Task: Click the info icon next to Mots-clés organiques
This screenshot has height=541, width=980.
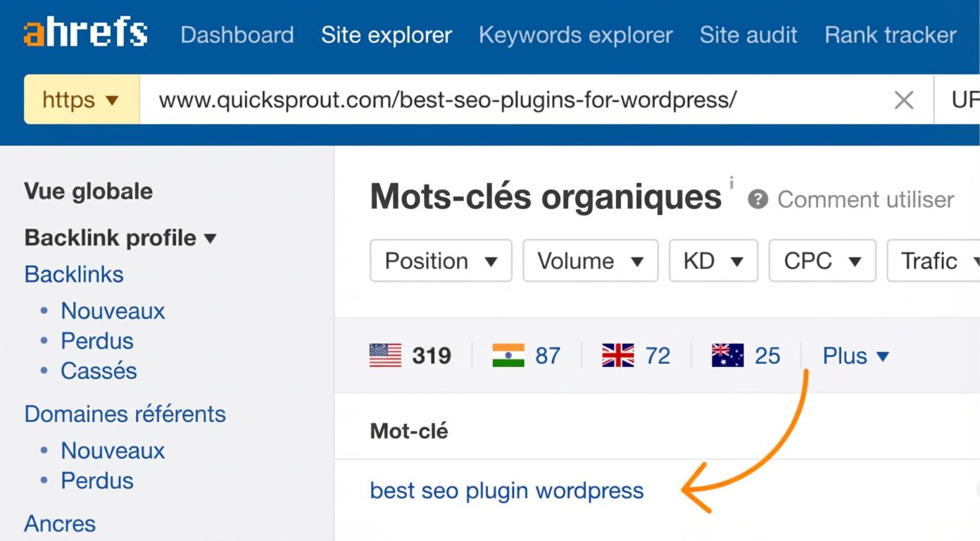Action: 731,184
